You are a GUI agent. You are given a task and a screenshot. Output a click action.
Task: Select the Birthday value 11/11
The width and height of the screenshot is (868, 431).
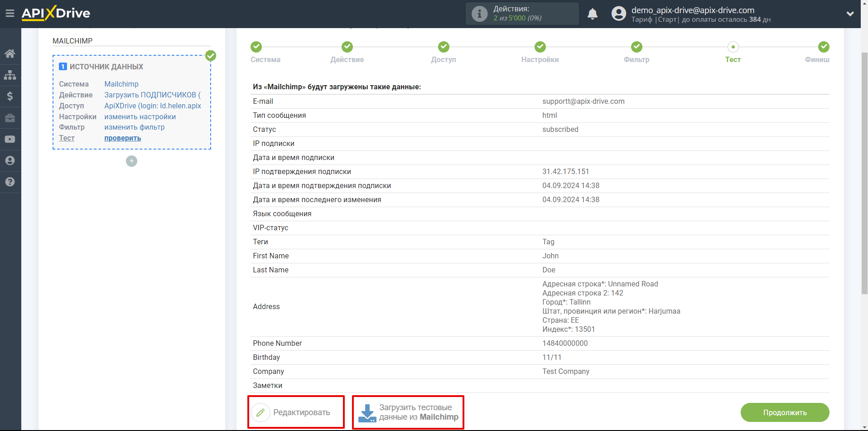point(552,357)
